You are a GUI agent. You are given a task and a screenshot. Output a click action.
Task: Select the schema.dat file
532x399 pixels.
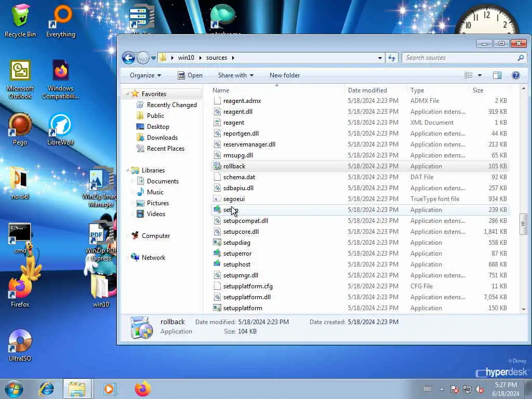360,177
